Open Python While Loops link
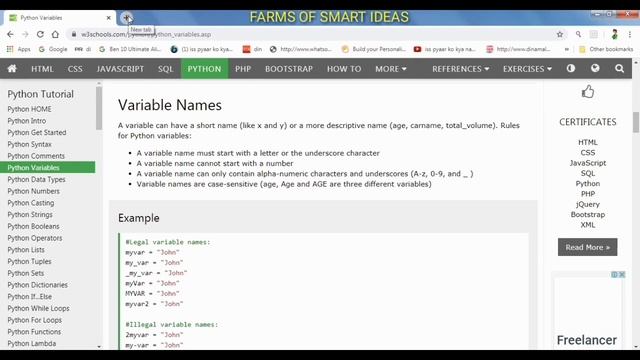Viewport: 640px width, 360px height. coord(38,309)
